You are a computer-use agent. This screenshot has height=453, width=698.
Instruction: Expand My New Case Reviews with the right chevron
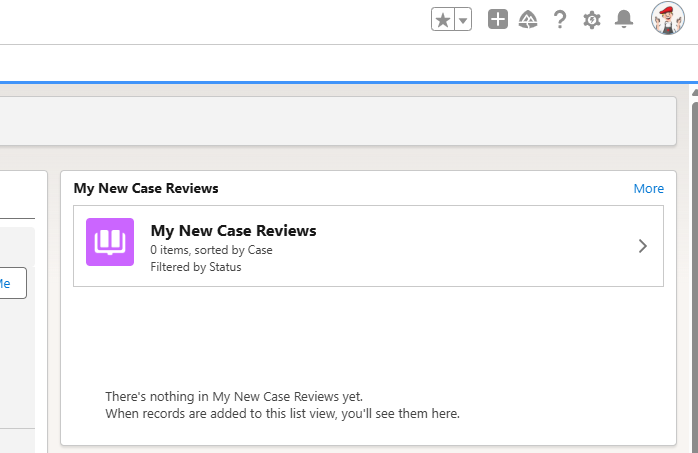(643, 246)
